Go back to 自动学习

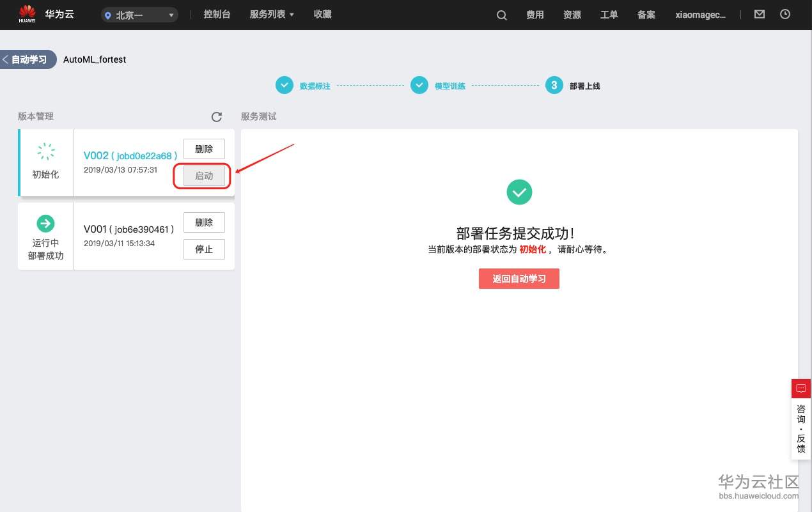coord(28,59)
